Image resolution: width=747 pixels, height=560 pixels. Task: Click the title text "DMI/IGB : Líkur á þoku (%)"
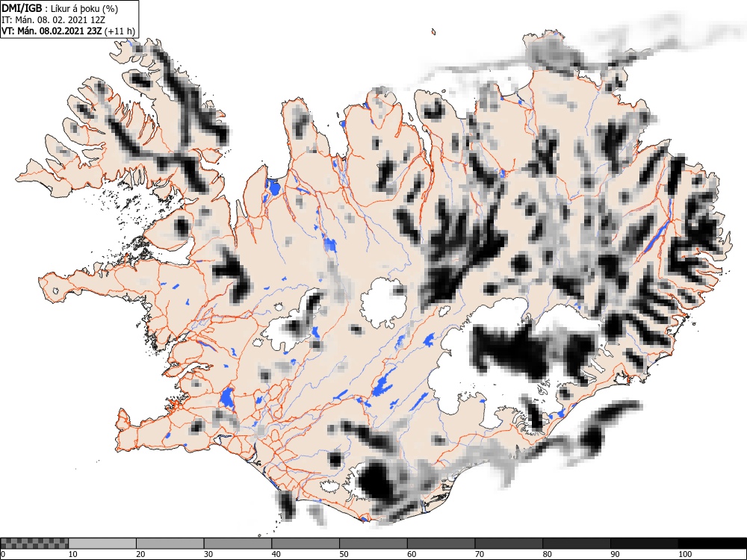point(60,8)
